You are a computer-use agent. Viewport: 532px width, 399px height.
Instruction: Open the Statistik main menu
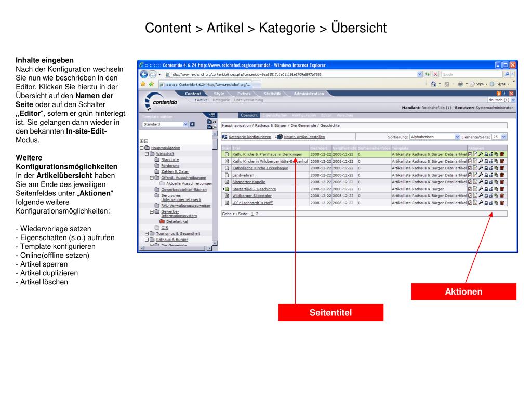[x=272, y=94]
